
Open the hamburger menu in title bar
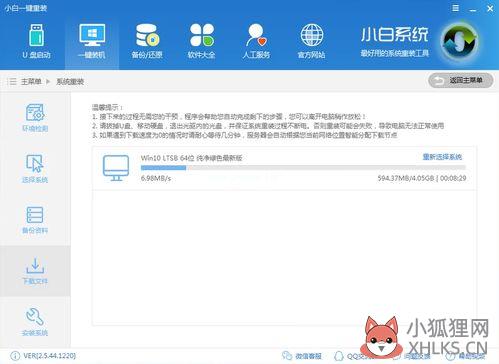456,8
